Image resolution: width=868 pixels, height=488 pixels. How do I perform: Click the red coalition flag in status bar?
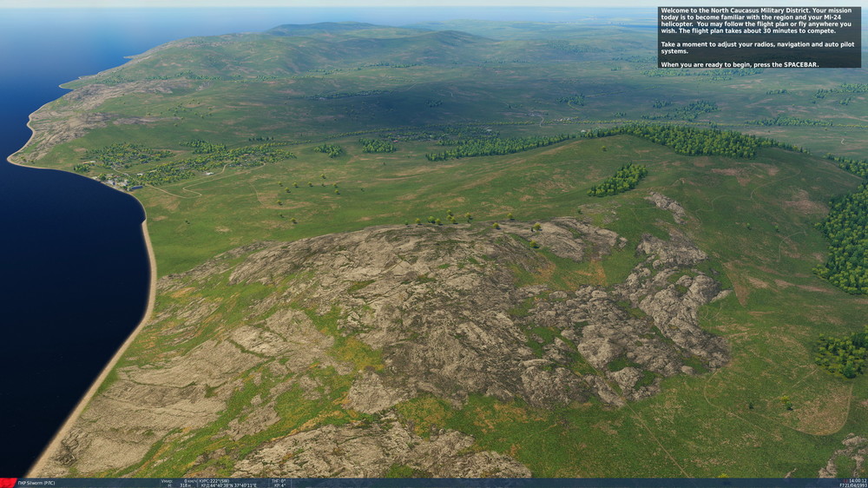(8, 483)
